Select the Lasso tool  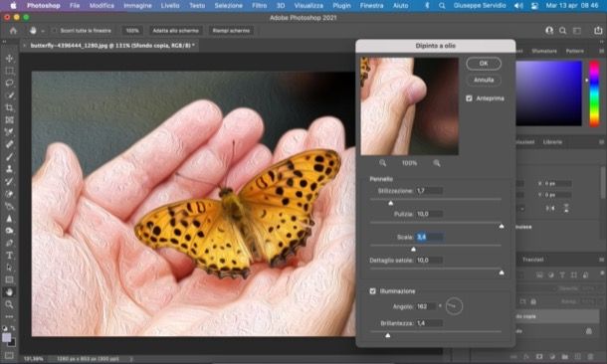pos(9,83)
